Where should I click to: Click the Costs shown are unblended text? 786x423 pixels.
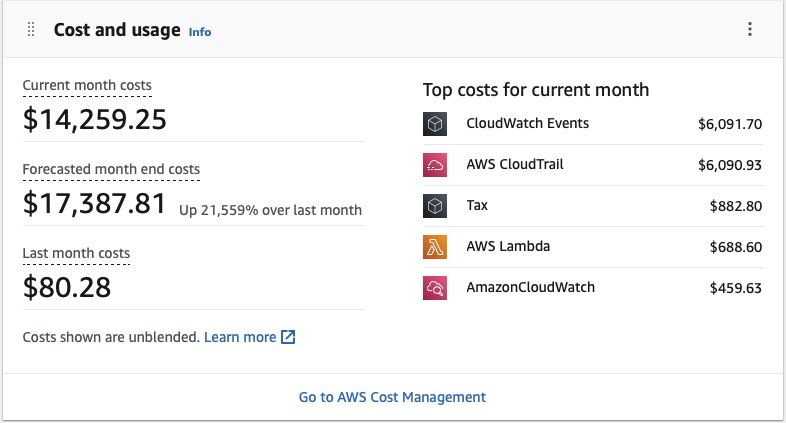(111, 337)
